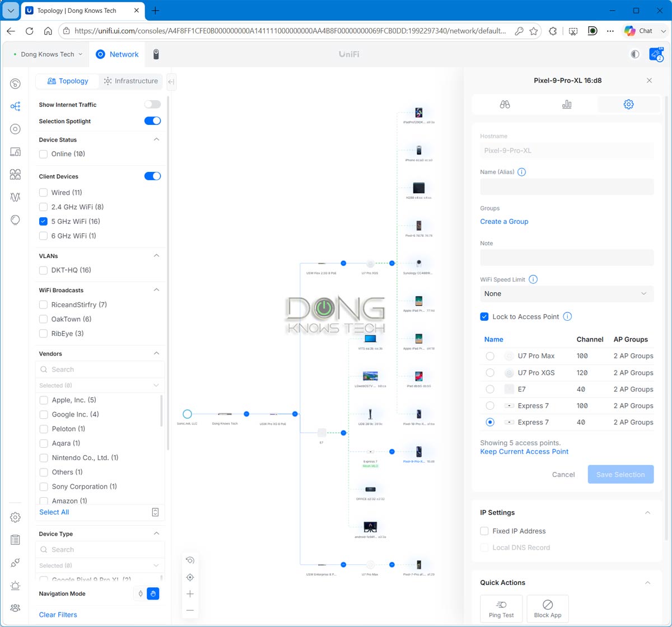Open the Insights waveform sidebar icon
Viewport: 672px width, 627px height.
(15, 197)
